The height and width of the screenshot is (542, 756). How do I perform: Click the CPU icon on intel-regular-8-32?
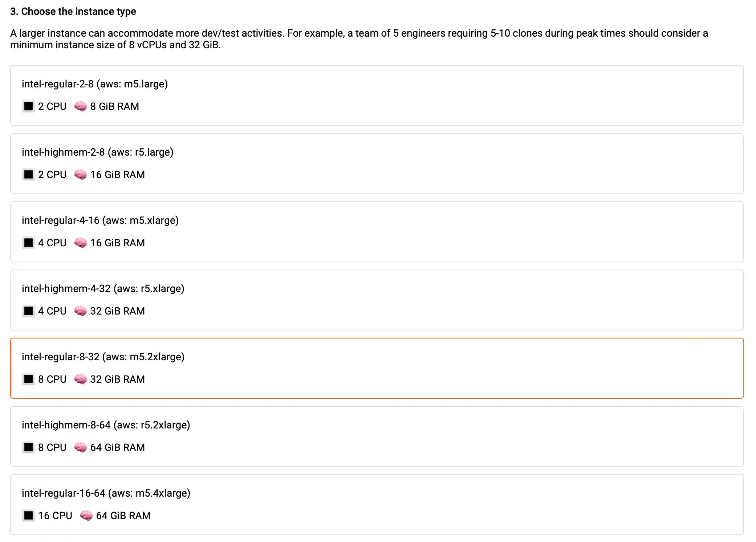click(28, 379)
